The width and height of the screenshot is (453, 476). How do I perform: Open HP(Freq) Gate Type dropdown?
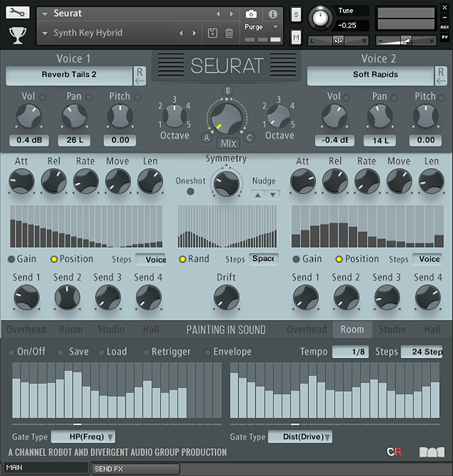point(83,437)
